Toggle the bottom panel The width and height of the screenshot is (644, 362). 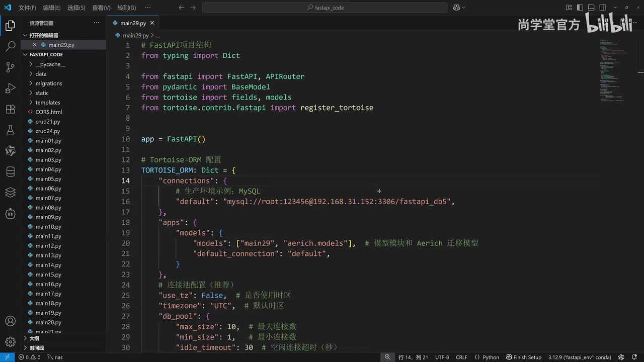(592, 8)
